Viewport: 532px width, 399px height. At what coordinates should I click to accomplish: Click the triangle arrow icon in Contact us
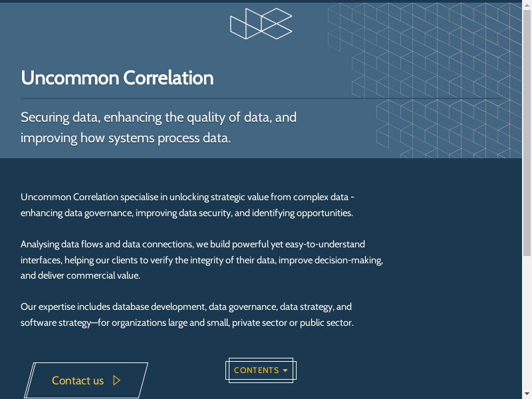coord(117,380)
